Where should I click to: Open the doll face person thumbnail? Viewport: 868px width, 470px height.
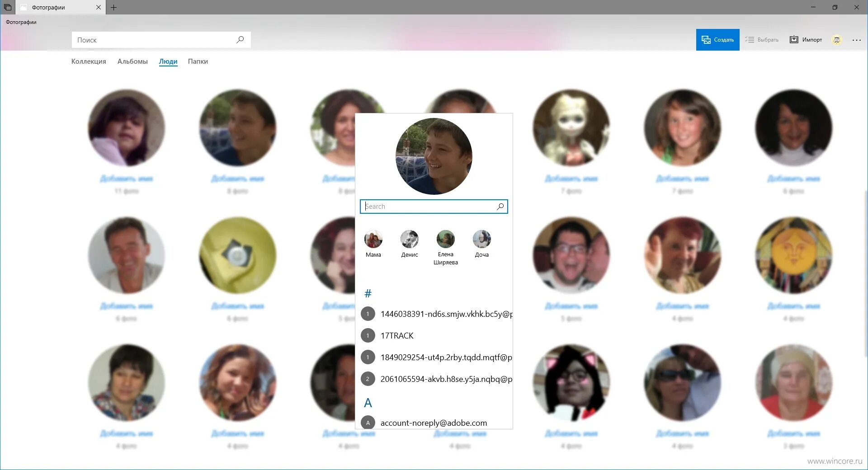tap(571, 128)
